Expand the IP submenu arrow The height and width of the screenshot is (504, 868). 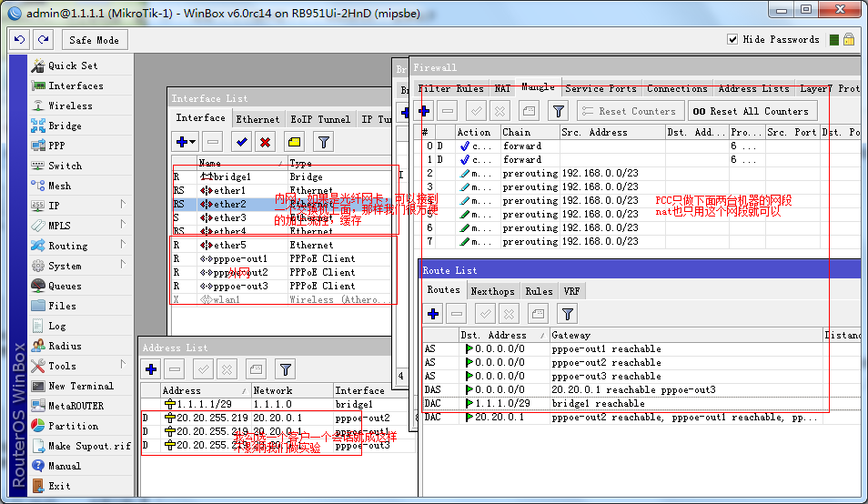[123, 205]
